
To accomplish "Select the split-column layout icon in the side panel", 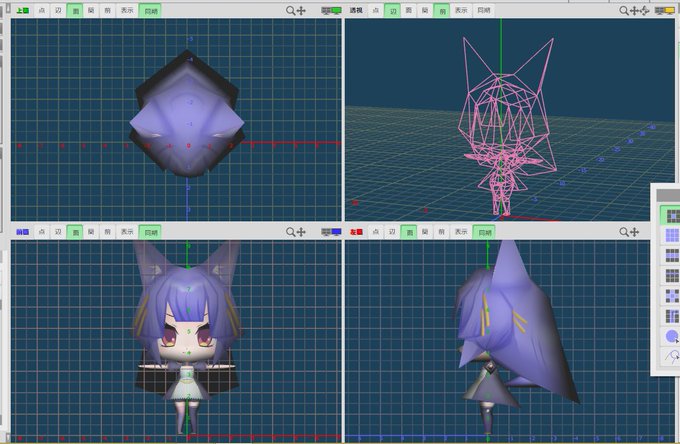I will pyautogui.click(x=671, y=316).
